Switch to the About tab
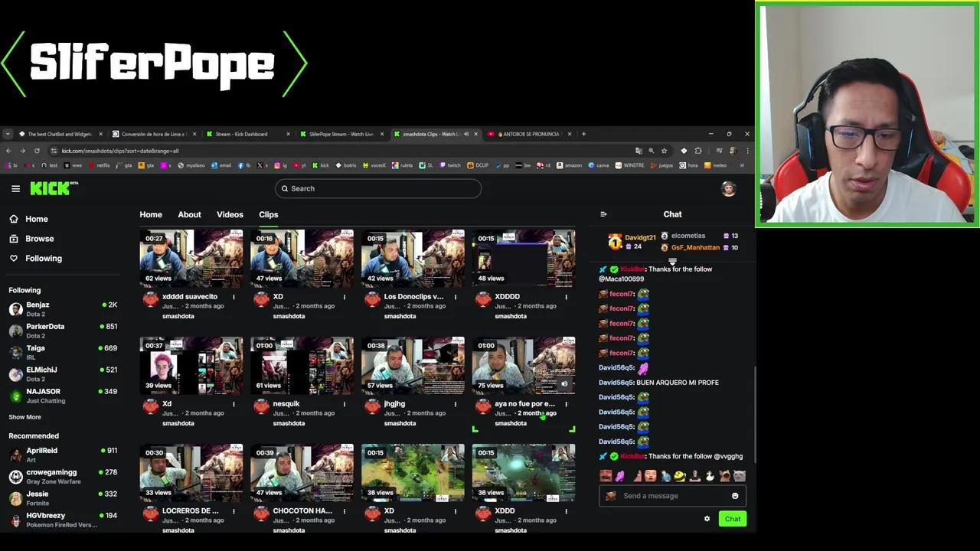 click(x=189, y=215)
